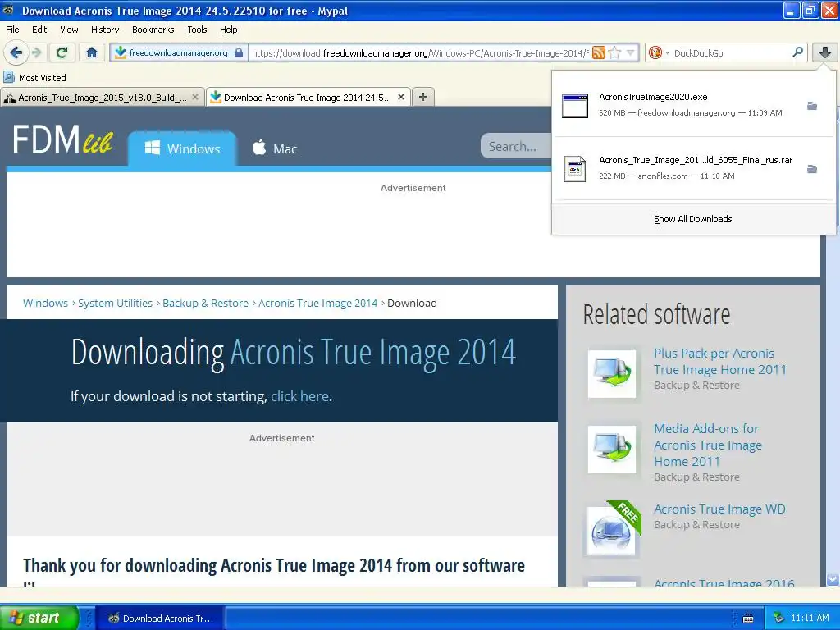Click the 'click here' download link

[x=299, y=396]
